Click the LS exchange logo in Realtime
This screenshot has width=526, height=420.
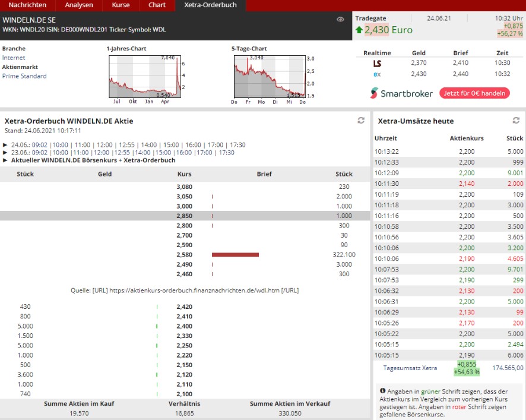[377, 63]
